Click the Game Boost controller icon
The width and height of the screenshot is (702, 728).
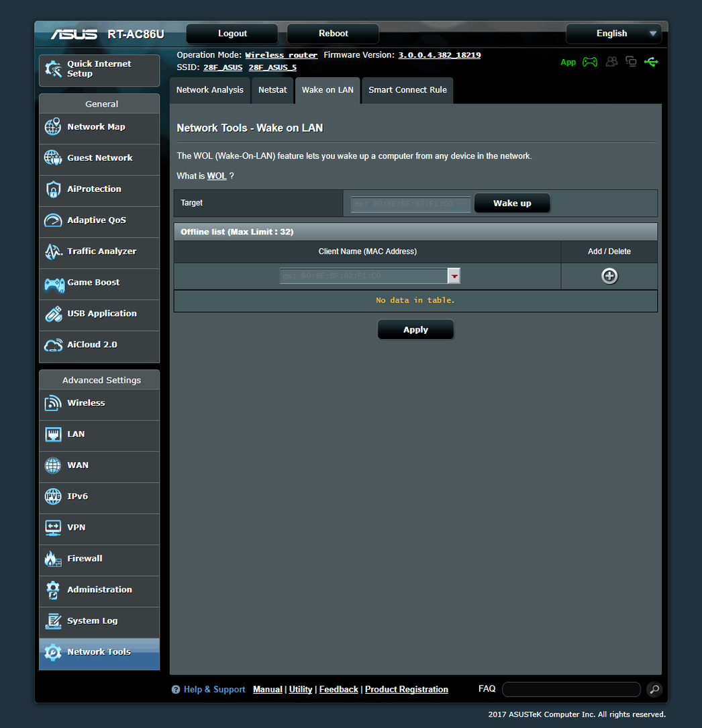pos(54,283)
